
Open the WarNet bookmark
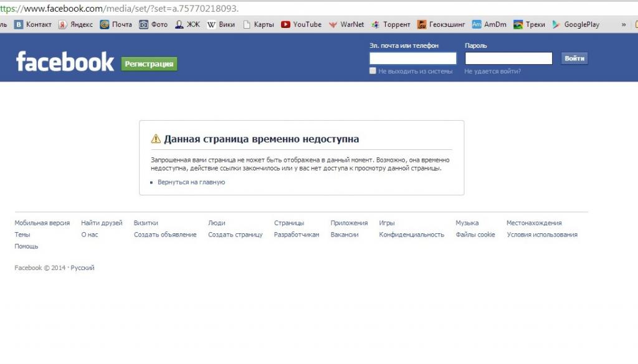[x=346, y=25]
